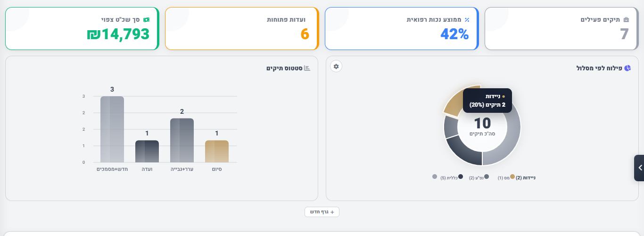Image resolution: width=644 pixels, height=236 pixels.
Task: Add a new chart with the גרף חדש button
Action: pyautogui.click(x=322, y=212)
